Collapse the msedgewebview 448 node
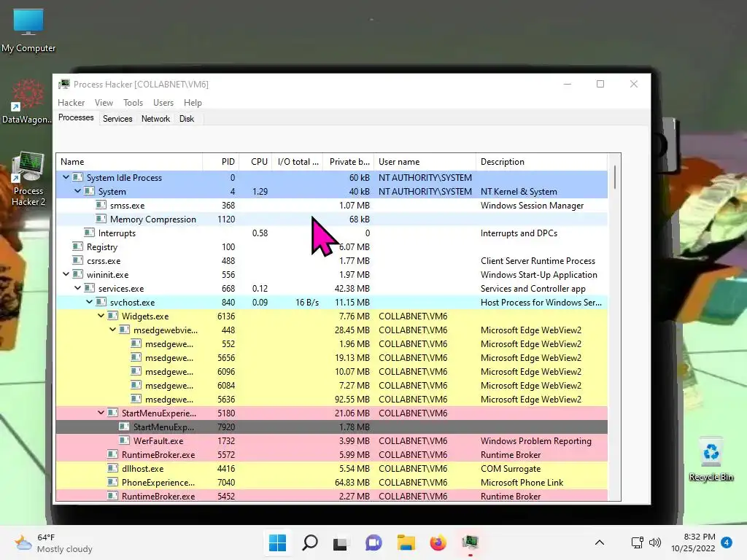The width and height of the screenshot is (747, 560). (112, 330)
